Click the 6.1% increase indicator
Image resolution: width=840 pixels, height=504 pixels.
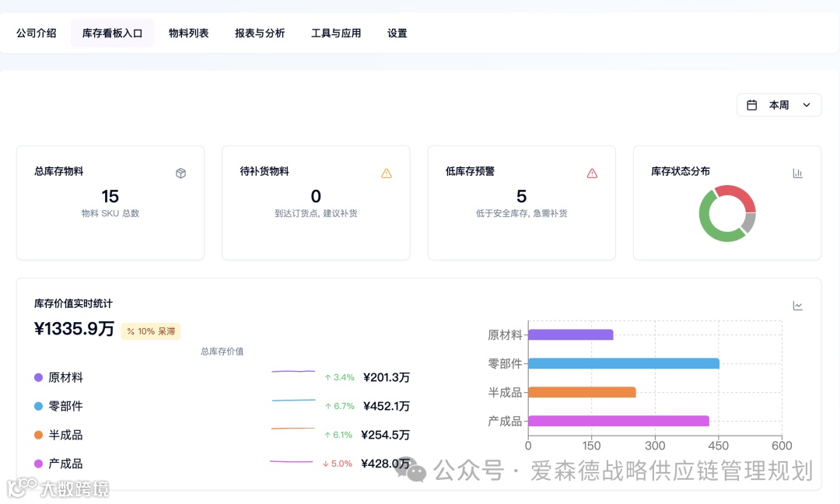[x=338, y=435]
